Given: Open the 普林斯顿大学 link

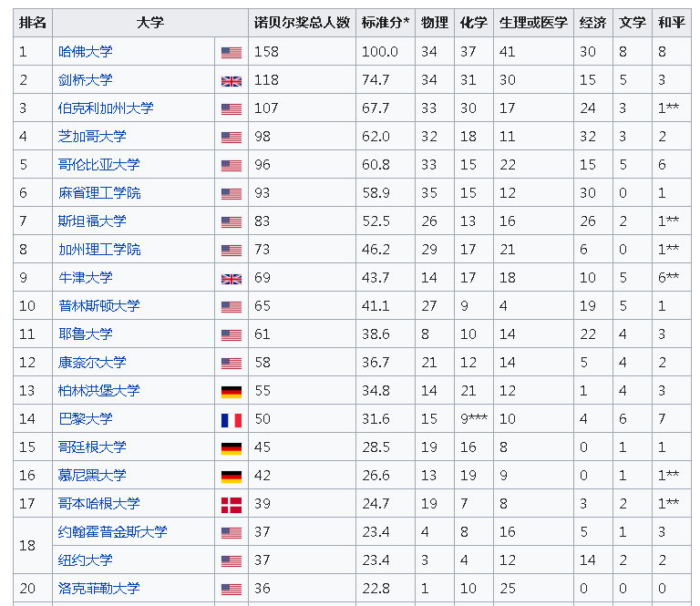Looking at the screenshot, I should tap(99, 305).
